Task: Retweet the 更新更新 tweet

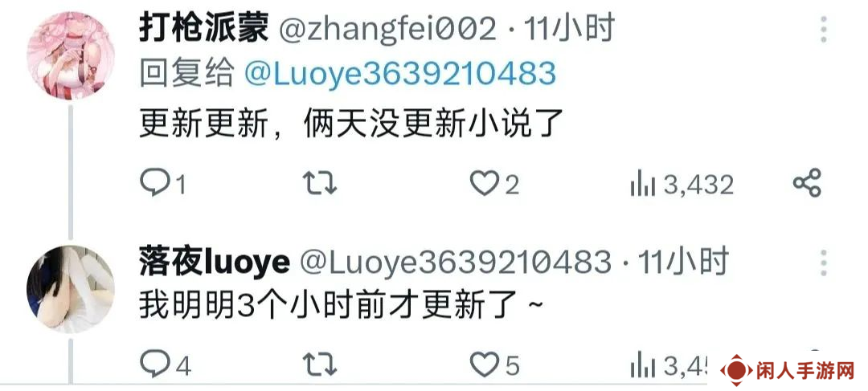Action: click(320, 184)
